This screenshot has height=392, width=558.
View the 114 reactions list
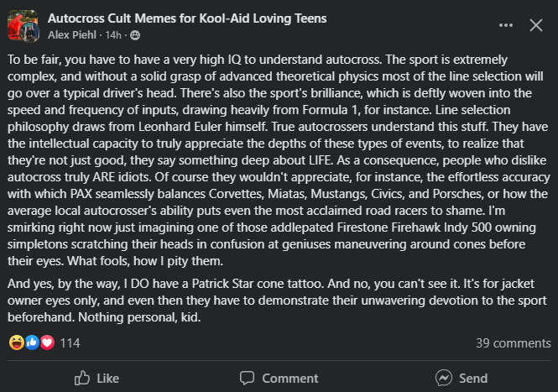tap(70, 342)
